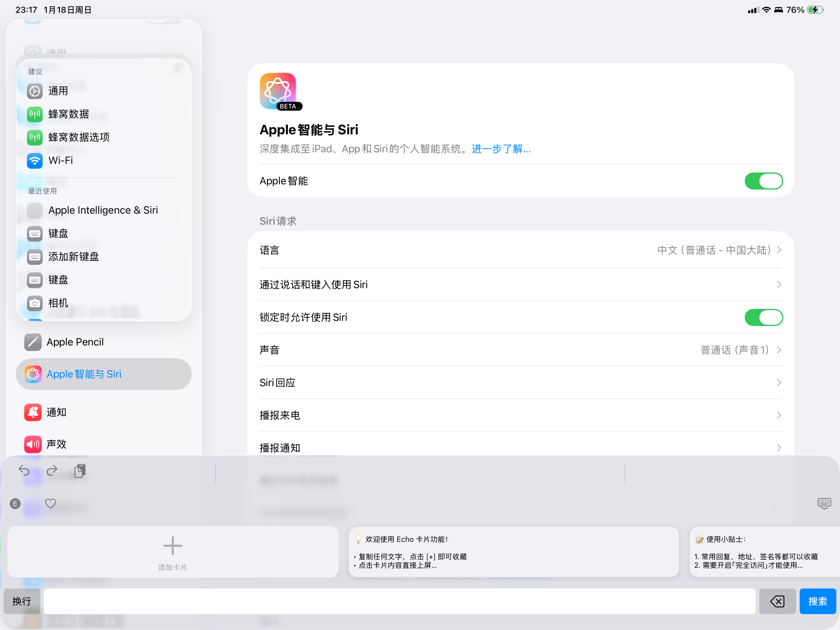Select 蜂窝数据选项 suggestion
The width and height of the screenshot is (840, 630).
104,137
